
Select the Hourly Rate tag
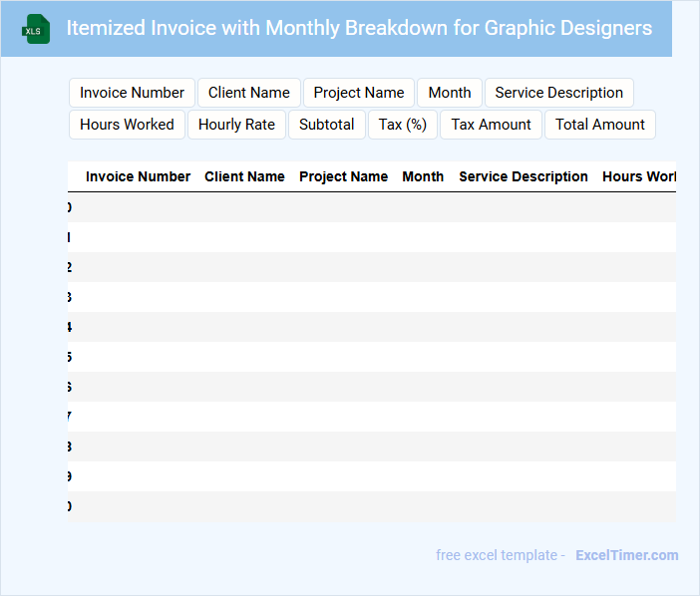[x=236, y=125]
